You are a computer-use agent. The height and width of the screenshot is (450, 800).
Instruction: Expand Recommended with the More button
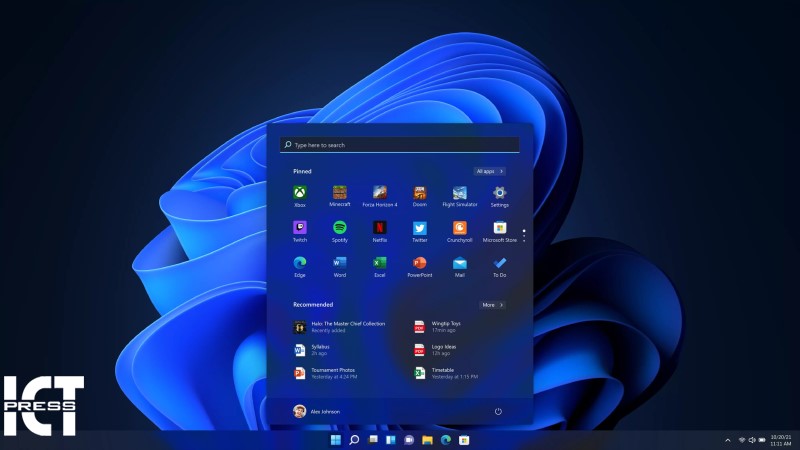(x=491, y=304)
